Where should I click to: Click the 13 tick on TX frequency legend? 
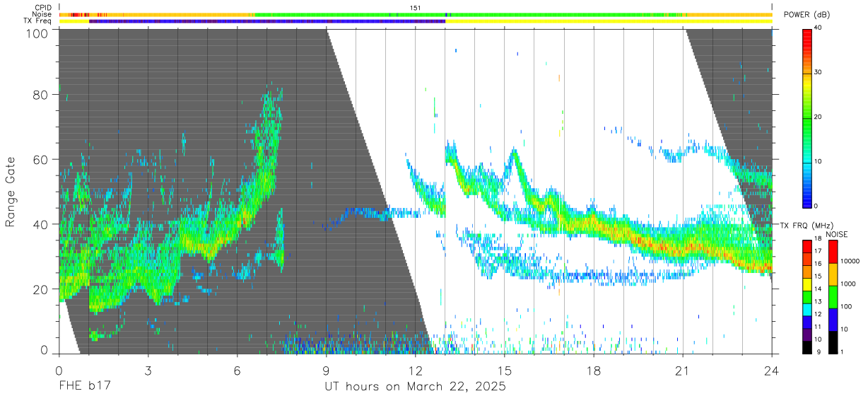[x=818, y=302]
